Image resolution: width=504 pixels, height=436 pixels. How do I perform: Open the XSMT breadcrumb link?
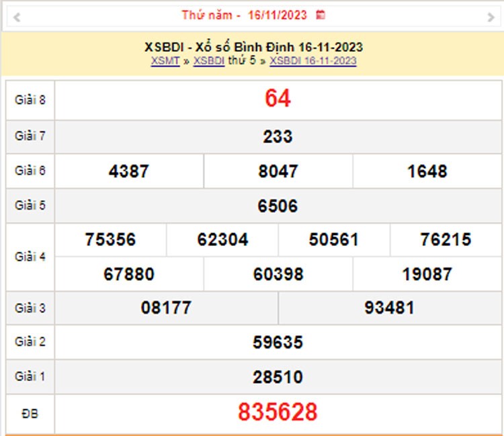point(165,61)
